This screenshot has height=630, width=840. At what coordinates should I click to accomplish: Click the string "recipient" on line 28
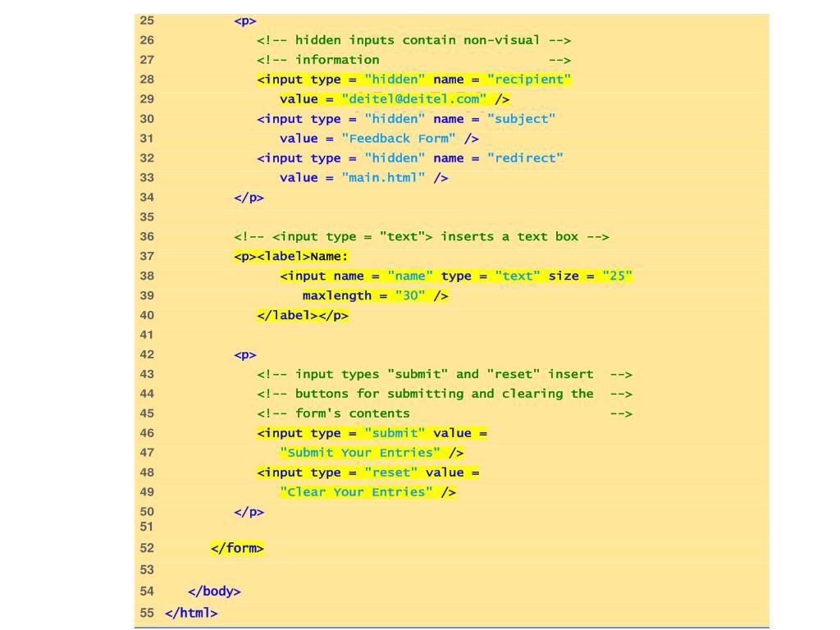click(529, 80)
